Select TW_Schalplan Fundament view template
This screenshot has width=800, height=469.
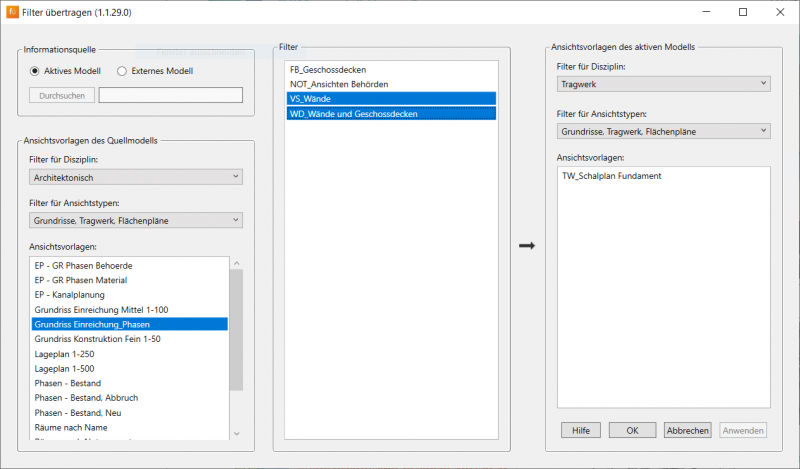[x=612, y=176]
